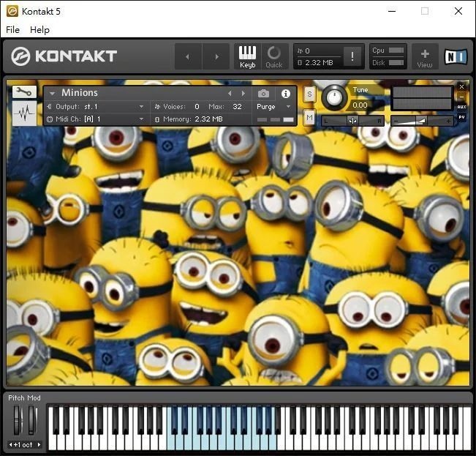Click the NI logo icon
The width and height of the screenshot is (476, 456).
pyautogui.click(x=456, y=56)
